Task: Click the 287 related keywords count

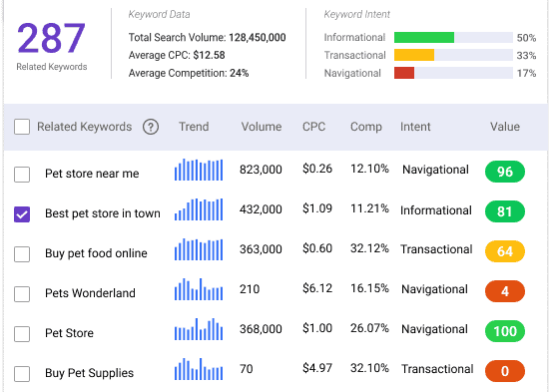Action: coord(51,38)
